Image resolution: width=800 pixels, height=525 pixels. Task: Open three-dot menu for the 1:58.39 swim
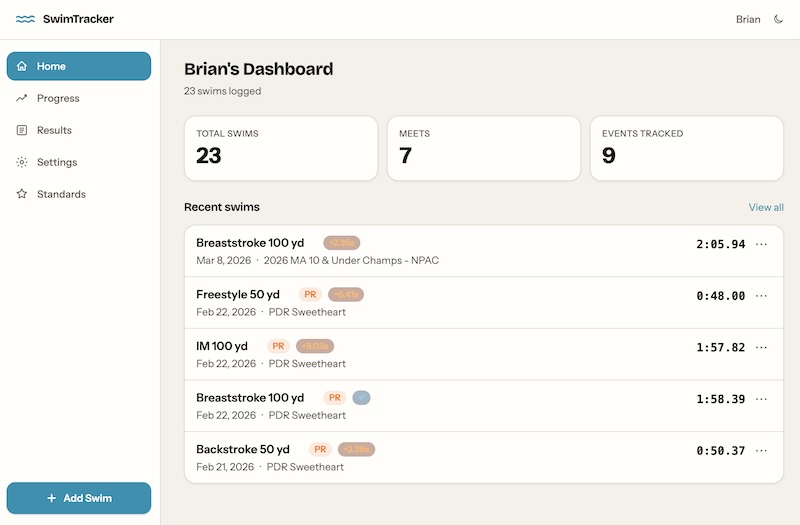tap(761, 399)
